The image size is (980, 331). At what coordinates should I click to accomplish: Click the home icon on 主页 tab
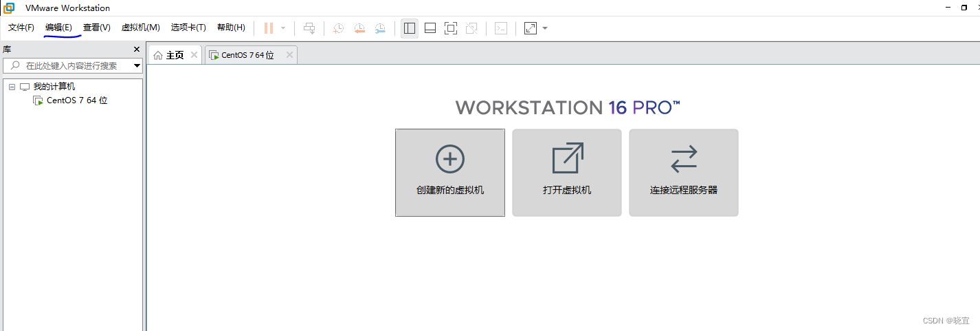(158, 55)
